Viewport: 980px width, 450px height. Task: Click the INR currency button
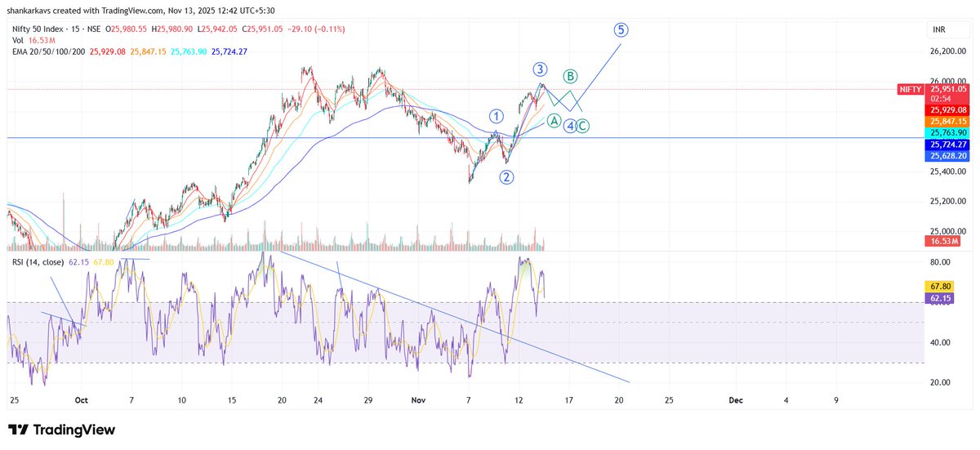click(940, 29)
